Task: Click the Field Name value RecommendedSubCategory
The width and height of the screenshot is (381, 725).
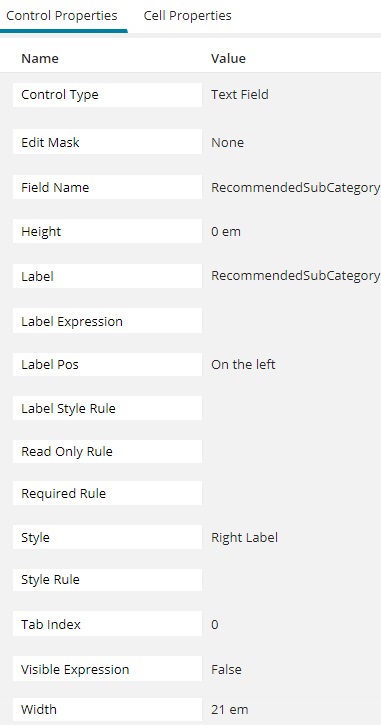Action: [295, 187]
